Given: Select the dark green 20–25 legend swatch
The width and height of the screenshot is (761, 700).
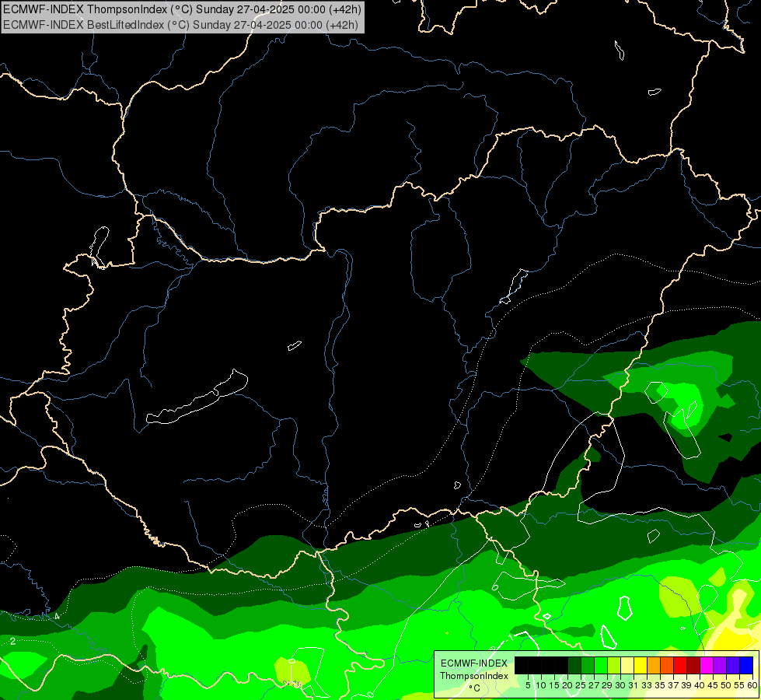Looking at the screenshot, I should (x=574, y=665).
